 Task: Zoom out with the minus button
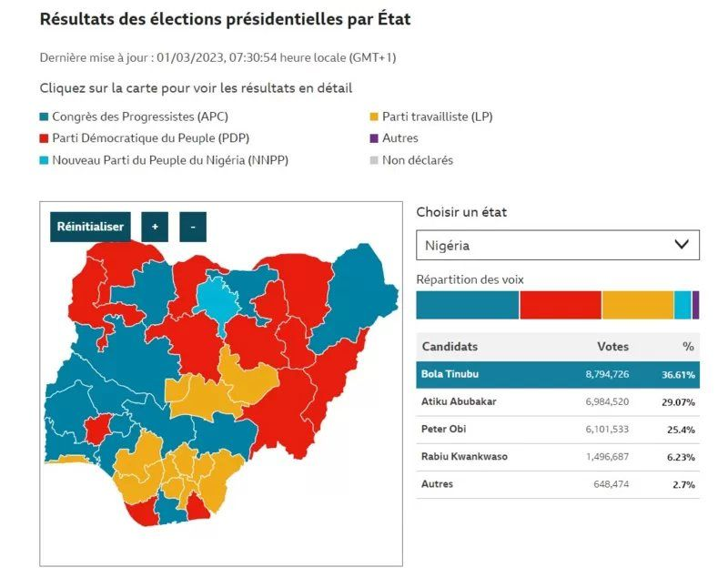(193, 227)
